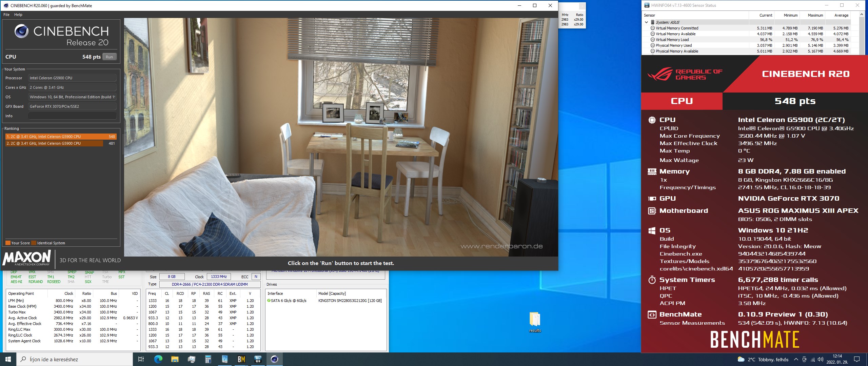The width and height of the screenshot is (868, 366).
Task: Click the 548 pts BenchMate score
Action: click(x=795, y=101)
